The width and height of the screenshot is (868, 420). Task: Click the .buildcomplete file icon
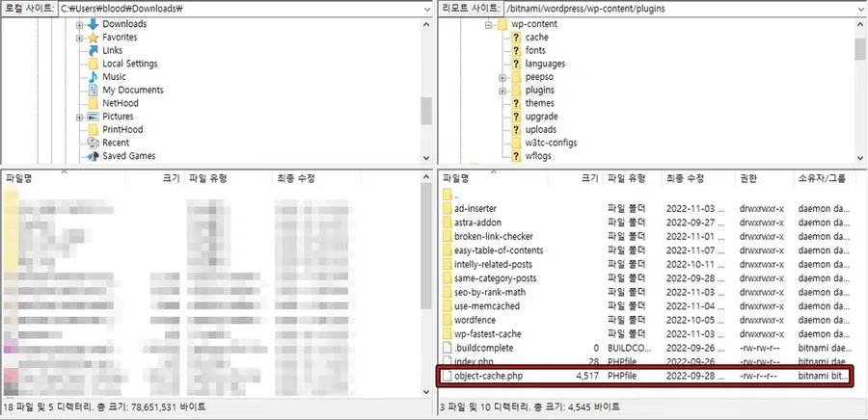pyautogui.click(x=448, y=348)
